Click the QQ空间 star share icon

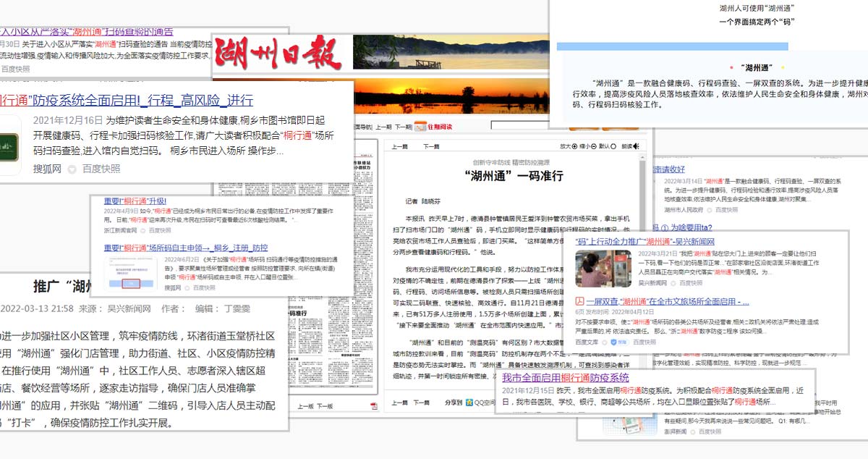point(469,403)
